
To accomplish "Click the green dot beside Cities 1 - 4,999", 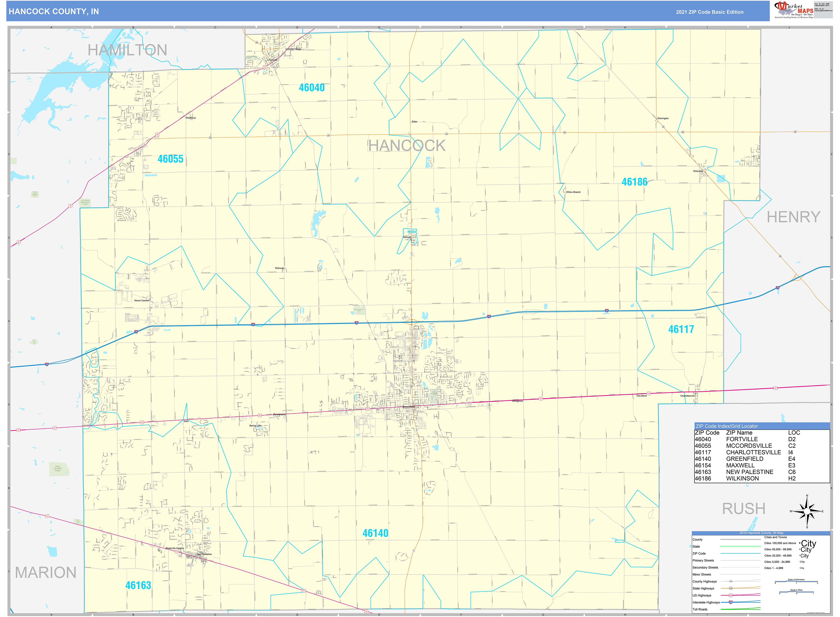I will (800, 568).
